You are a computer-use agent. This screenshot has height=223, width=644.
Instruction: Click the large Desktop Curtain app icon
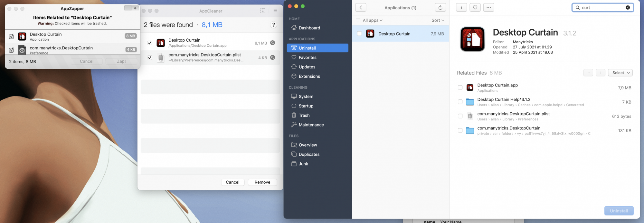click(472, 39)
